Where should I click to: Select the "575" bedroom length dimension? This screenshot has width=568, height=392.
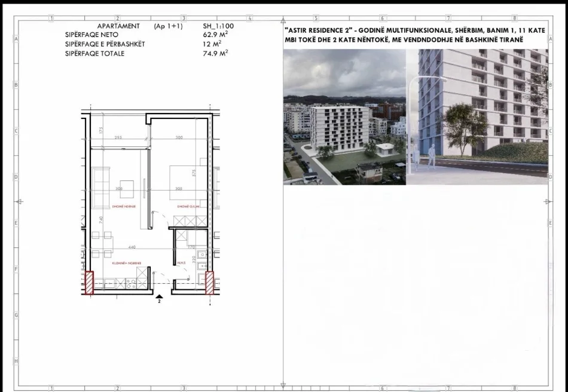point(194,173)
